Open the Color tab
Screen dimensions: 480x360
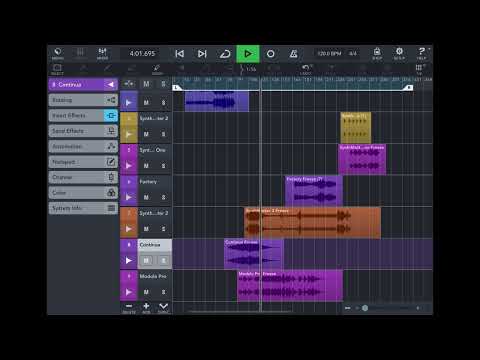pyautogui.click(x=83, y=193)
